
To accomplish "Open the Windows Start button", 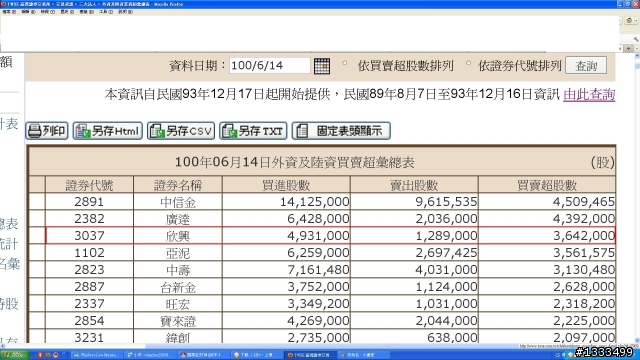I will pos(15,355).
